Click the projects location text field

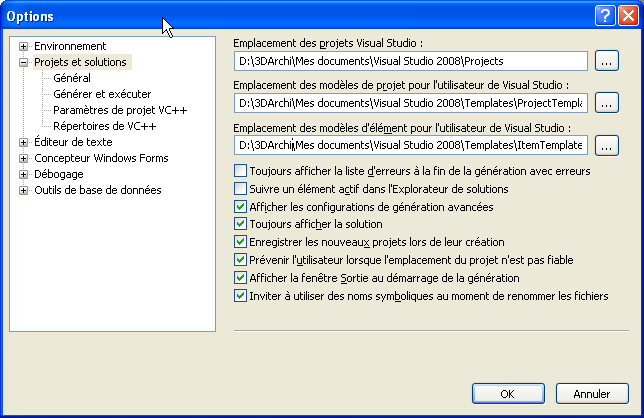point(410,61)
